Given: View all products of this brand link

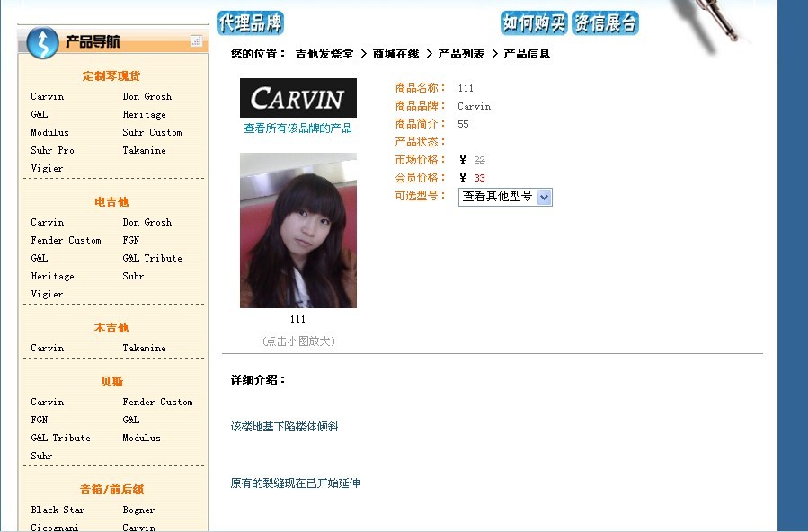Looking at the screenshot, I should [x=297, y=129].
